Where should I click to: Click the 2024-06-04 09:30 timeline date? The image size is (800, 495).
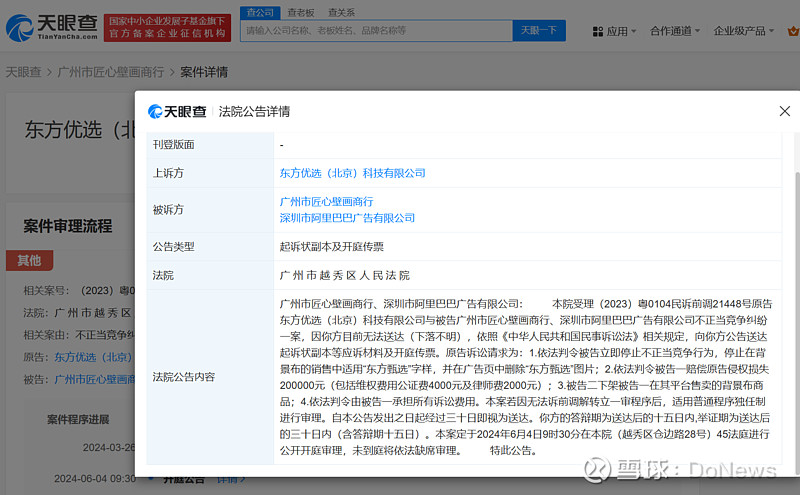95,479
